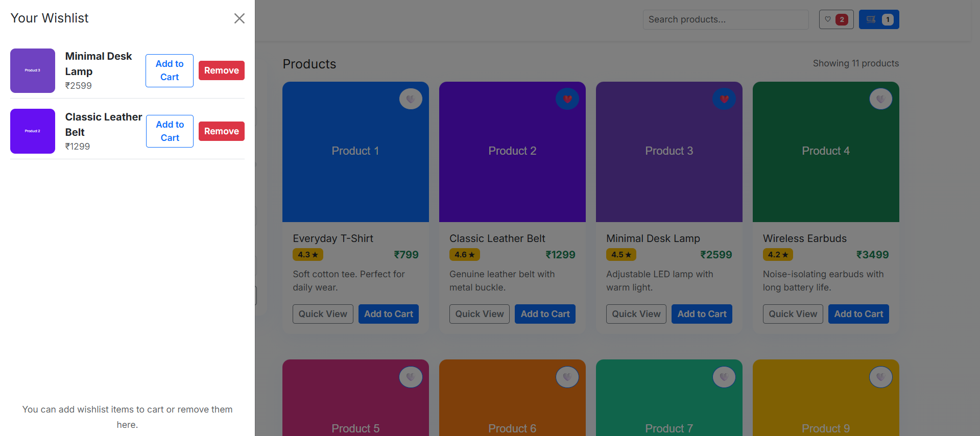Open the shopping cart icon button

878,19
